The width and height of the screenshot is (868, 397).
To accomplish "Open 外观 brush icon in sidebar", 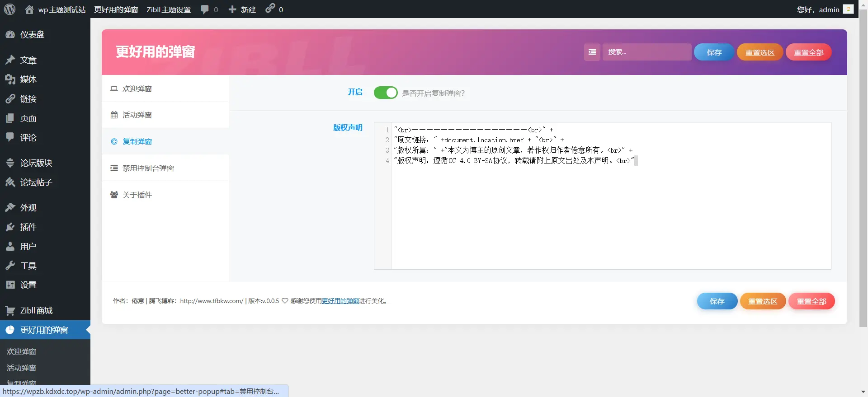I will (10, 208).
